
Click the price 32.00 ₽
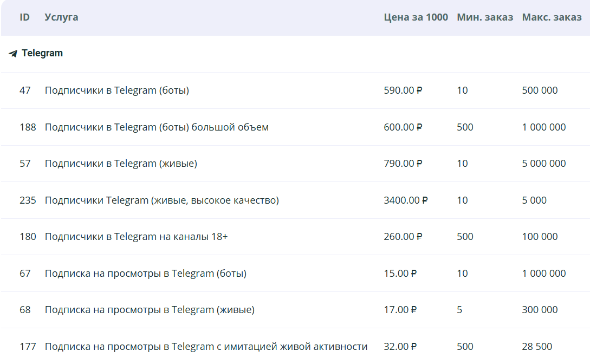400,346
